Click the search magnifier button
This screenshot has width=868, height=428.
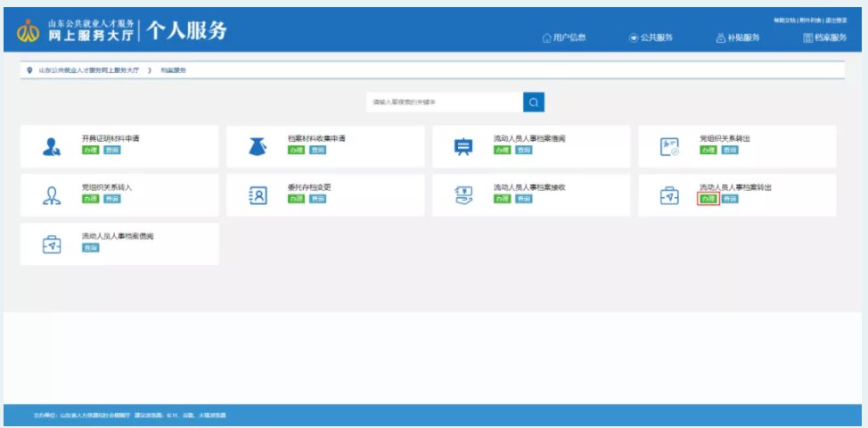point(533,103)
